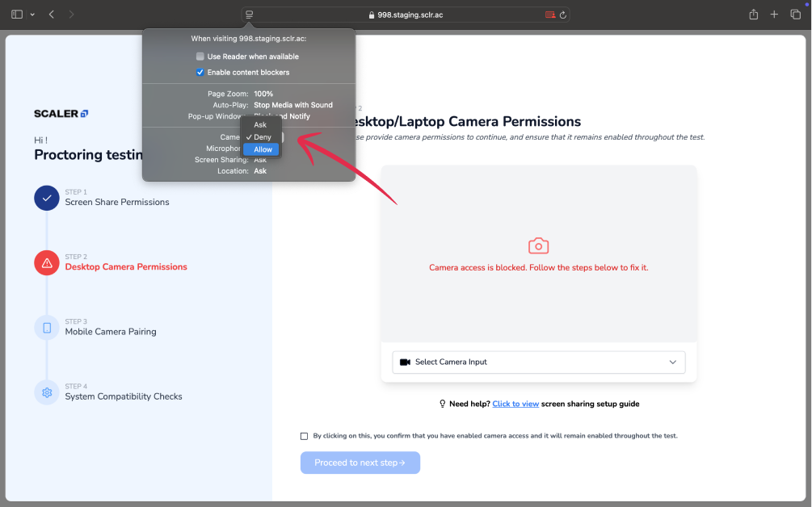Uncheck Enable content blockers
Image resolution: width=812 pixels, height=507 pixels.
pos(200,73)
